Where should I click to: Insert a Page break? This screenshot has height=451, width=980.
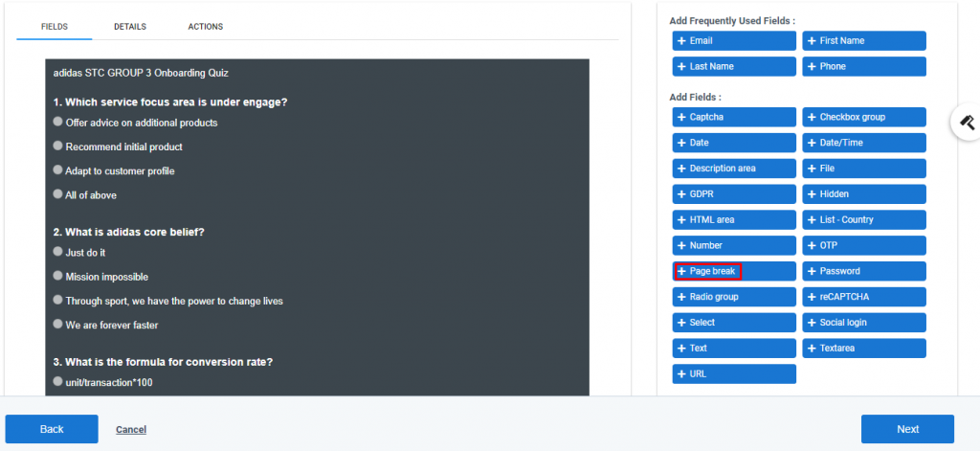(734, 271)
